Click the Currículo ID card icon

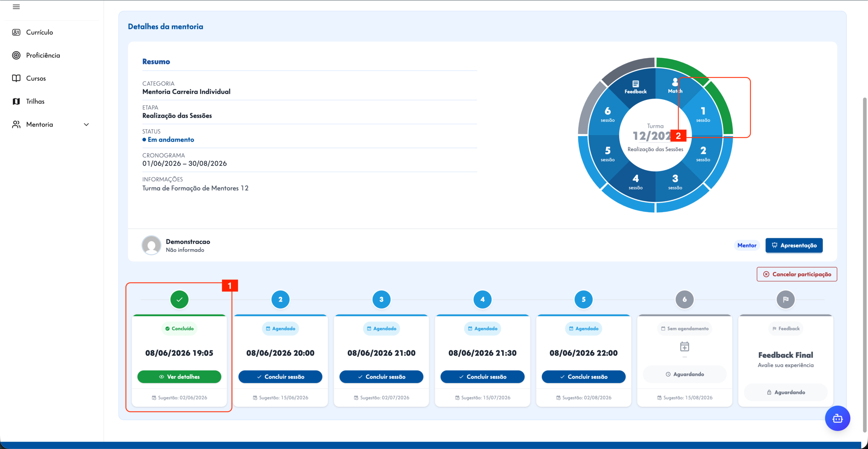point(16,32)
